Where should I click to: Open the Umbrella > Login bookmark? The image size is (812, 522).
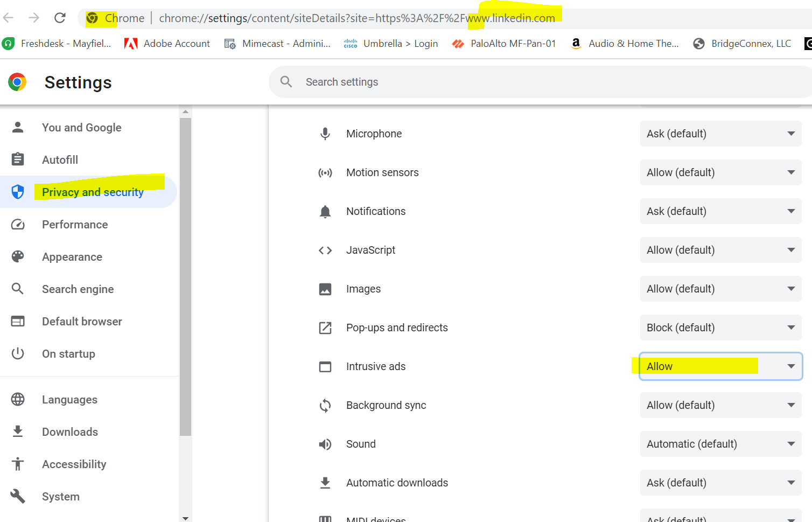coord(391,44)
